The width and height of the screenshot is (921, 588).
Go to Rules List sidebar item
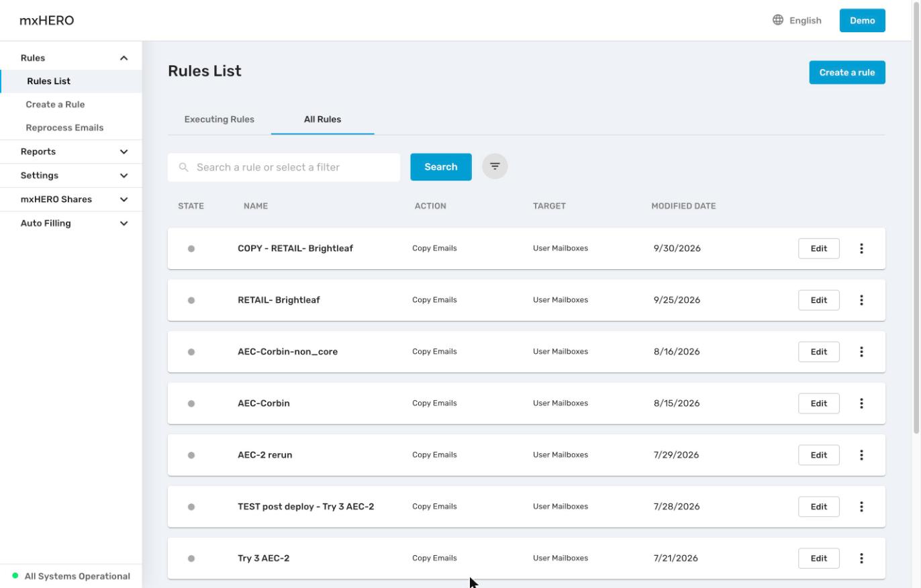coord(70,81)
